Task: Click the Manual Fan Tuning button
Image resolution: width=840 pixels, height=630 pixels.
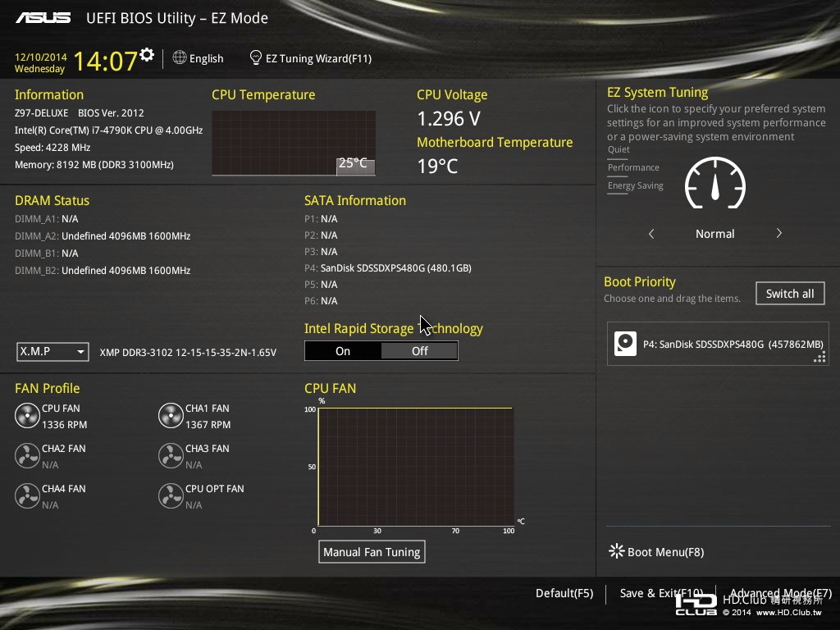Action: pyautogui.click(x=372, y=552)
